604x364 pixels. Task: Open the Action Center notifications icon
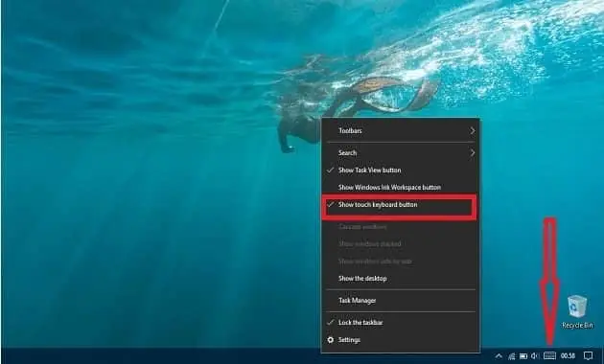(x=588, y=356)
